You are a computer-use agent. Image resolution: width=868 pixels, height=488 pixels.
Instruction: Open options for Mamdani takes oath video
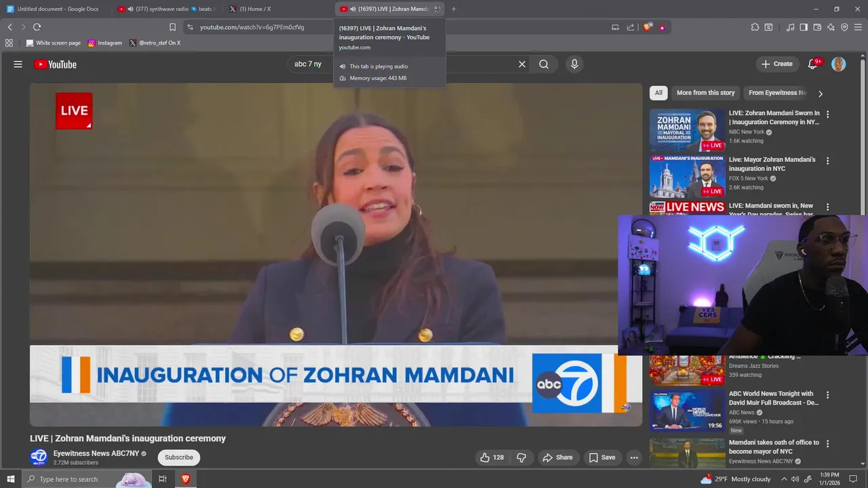(x=827, y=443)
